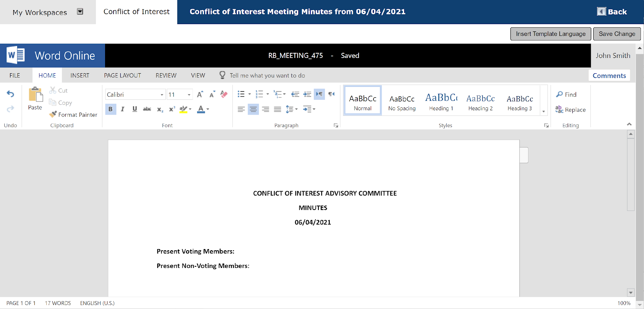Toggle center alignment

point(253,109)
